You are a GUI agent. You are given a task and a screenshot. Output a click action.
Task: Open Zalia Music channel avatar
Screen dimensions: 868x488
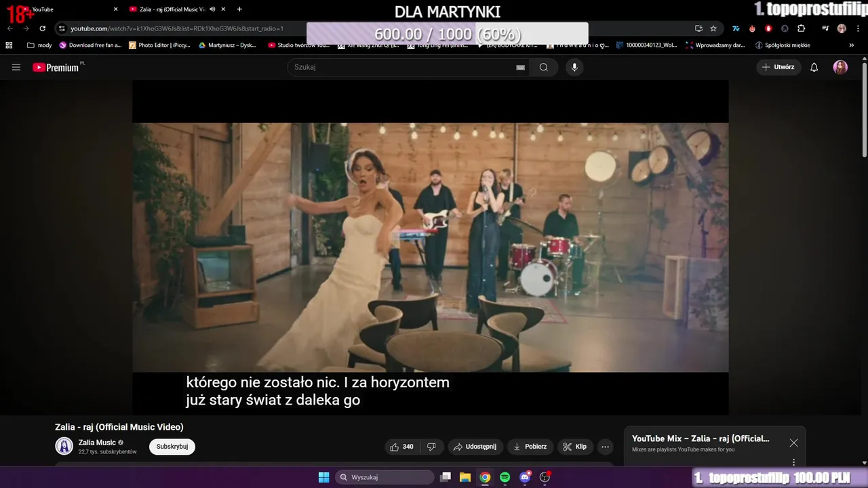click(64, 446)
